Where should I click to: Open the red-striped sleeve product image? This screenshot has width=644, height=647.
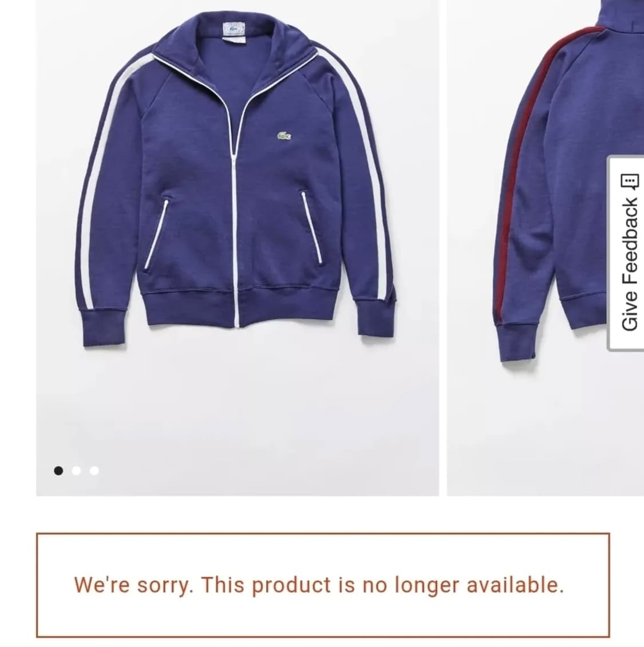pyautogui.click(x=546, y=247)
